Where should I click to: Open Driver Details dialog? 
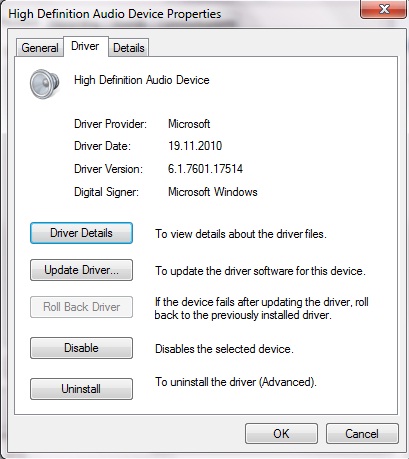tap(81, 233)
